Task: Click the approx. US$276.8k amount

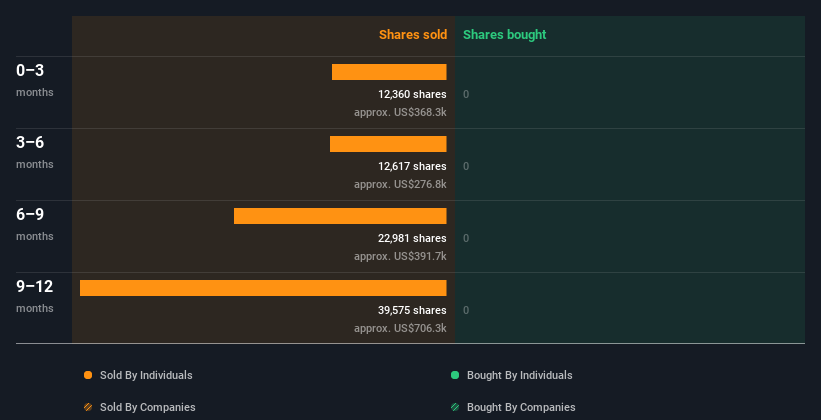Action: pyautogui.click(x=401, y=184)
